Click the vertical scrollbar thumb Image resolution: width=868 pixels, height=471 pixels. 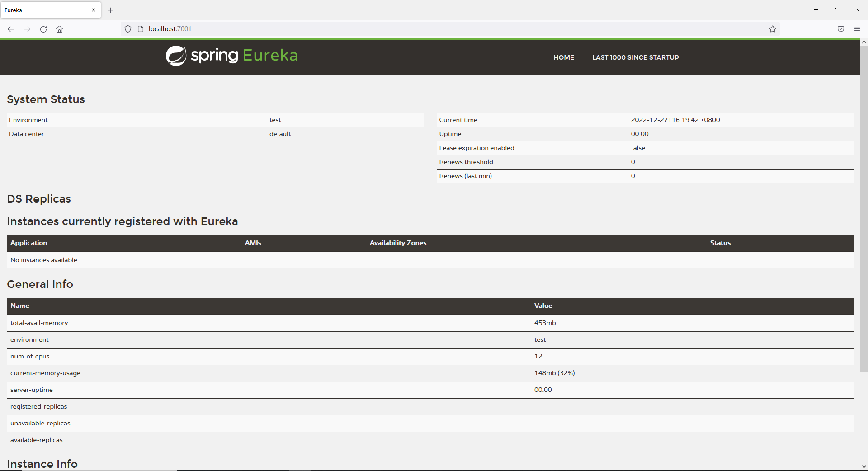click(864, 208)
